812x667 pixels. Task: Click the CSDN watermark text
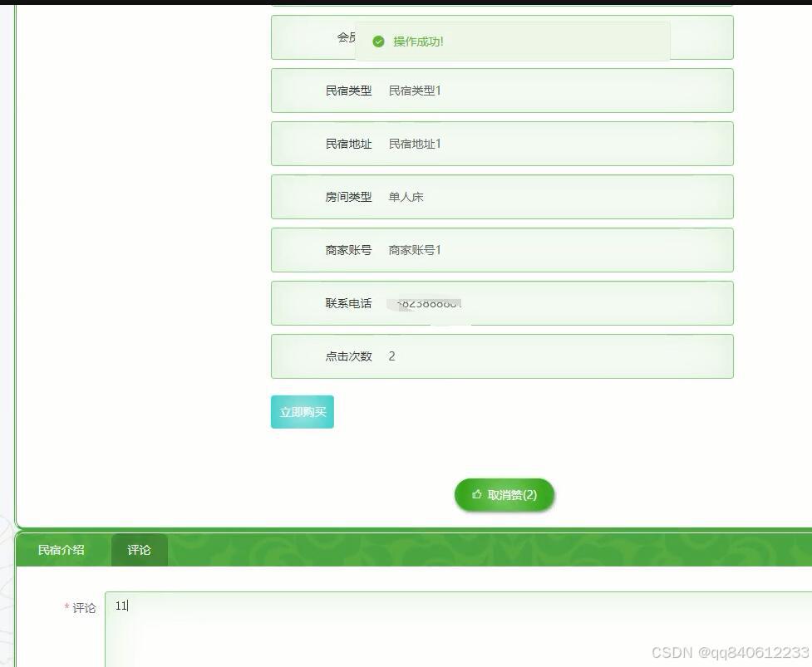730,652
